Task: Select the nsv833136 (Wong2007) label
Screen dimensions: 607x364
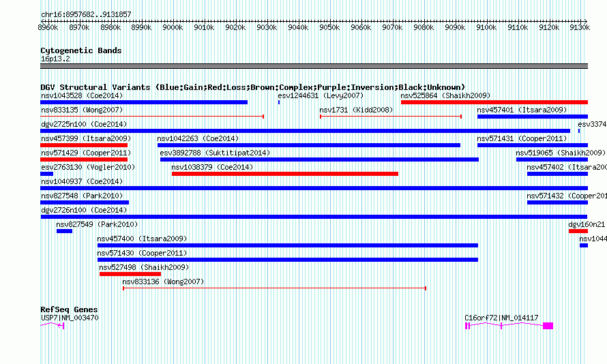Action: pos(163,282)
